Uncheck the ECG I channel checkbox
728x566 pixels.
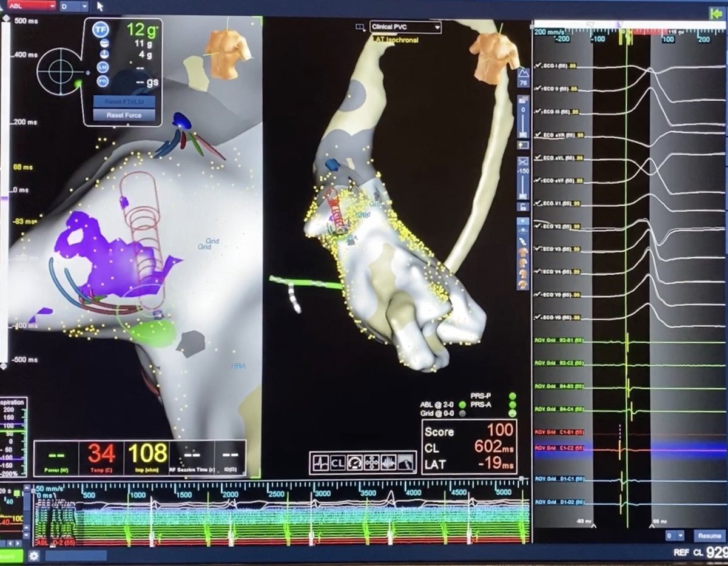[537, 66]
